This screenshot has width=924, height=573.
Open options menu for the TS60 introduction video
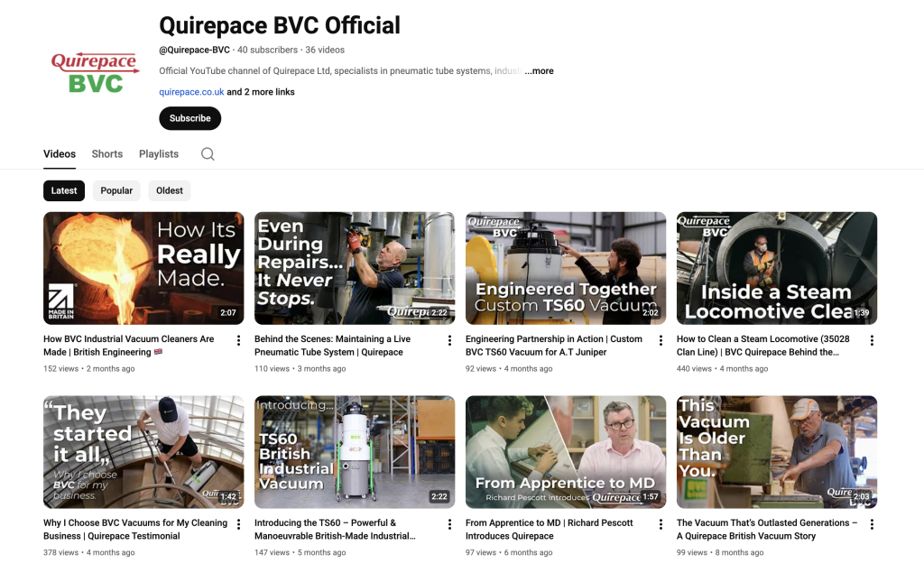point(449,526)
